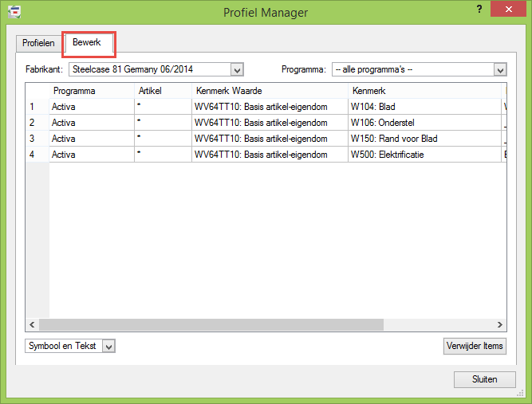
Task: Click the horizontal scrollbar left arrow
Action: tap(33, 325)
